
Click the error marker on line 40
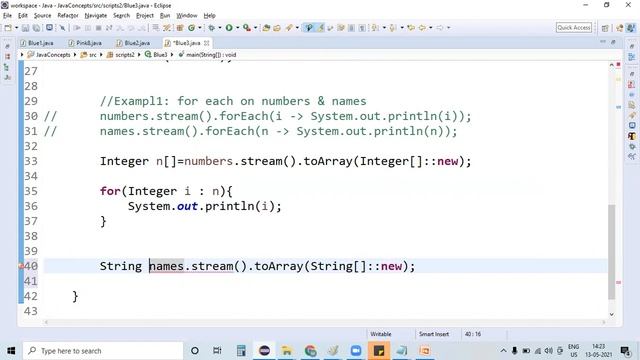tap(21, 266)
